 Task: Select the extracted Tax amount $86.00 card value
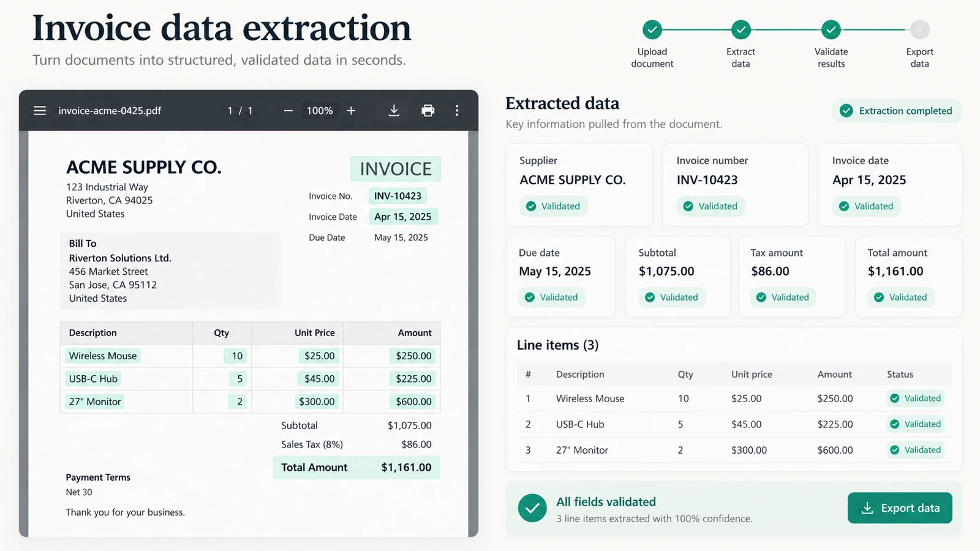click(x=771, y=271)
